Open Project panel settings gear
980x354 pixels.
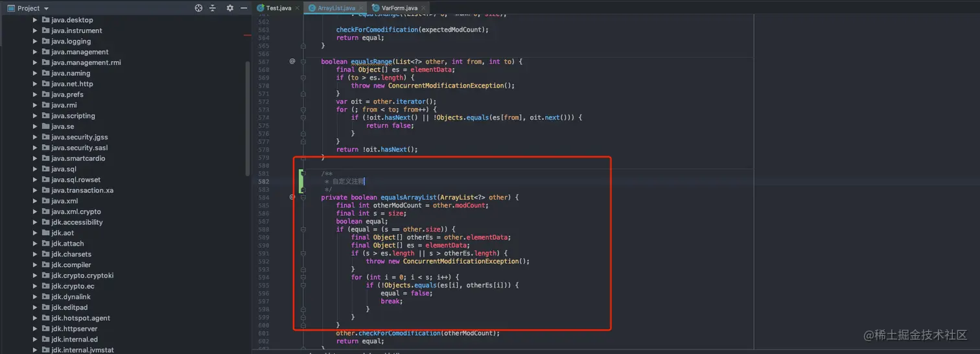pyautogui.click(x=229, y=8)
